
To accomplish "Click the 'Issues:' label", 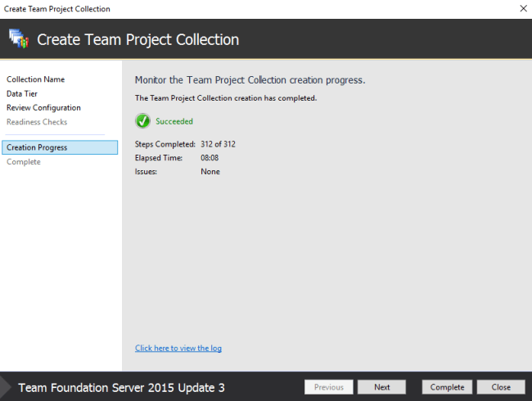I will click(x=146, y=172).
